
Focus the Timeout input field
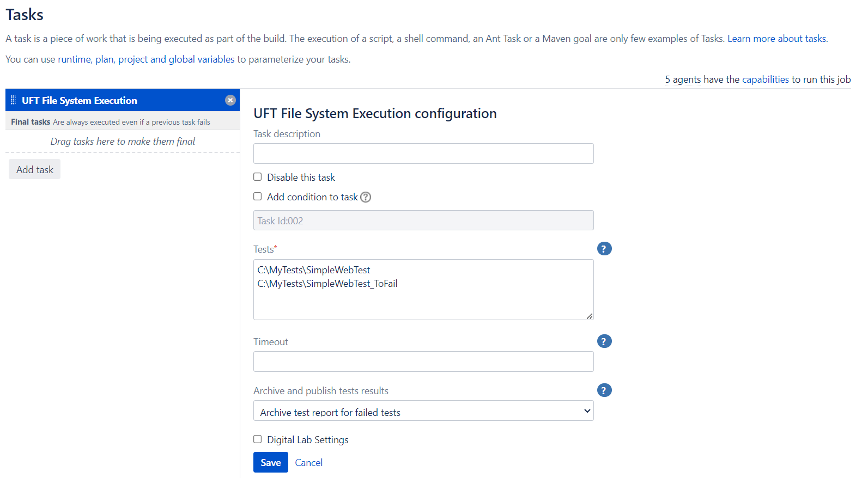coord(423,361)
